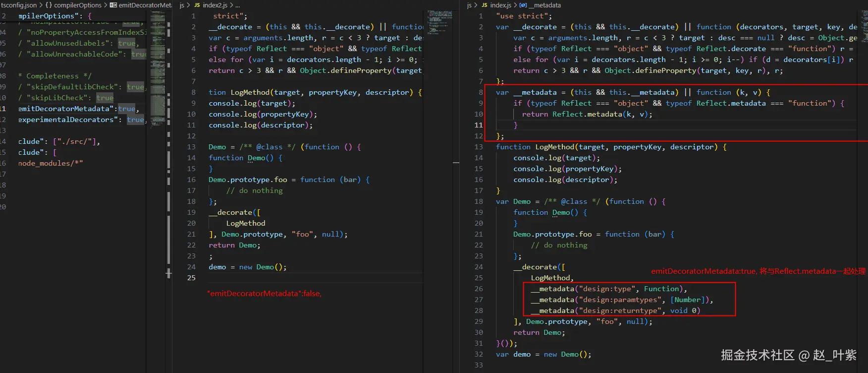Click the "// do nothing" comment in index.js

pyautogui.click(x=559, y=245)
